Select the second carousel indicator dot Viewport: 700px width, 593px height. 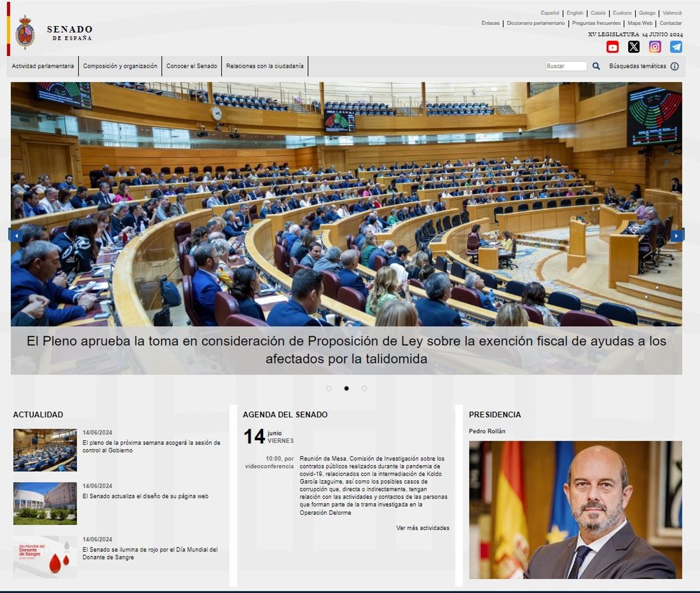click(346, 388)
